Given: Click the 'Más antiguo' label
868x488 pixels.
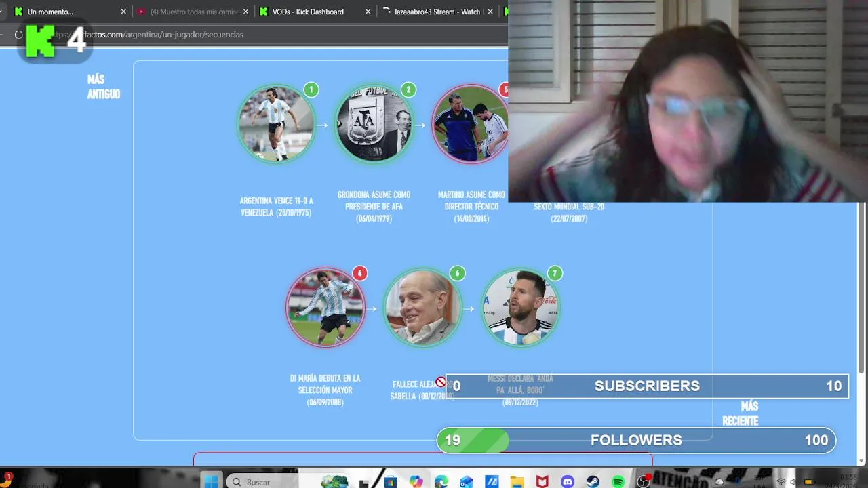Looking at the screenshot, I should tap(103, 87).
